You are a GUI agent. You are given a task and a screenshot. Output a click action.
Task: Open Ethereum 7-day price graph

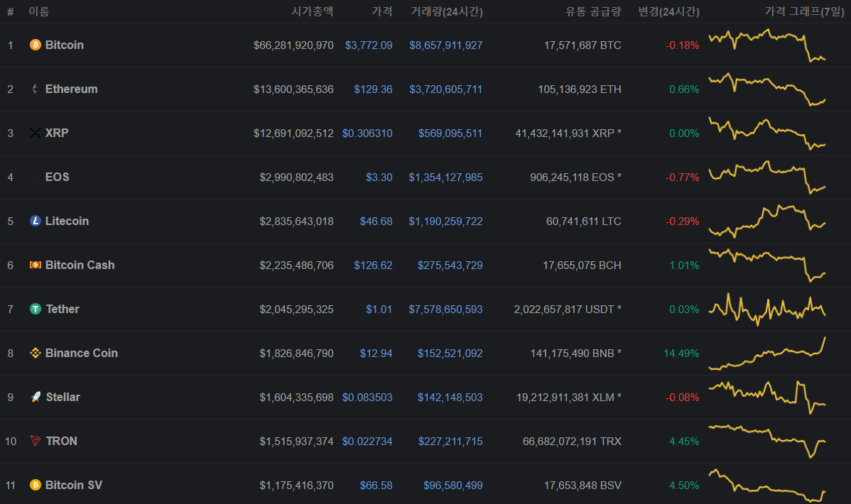pos(767,89)
